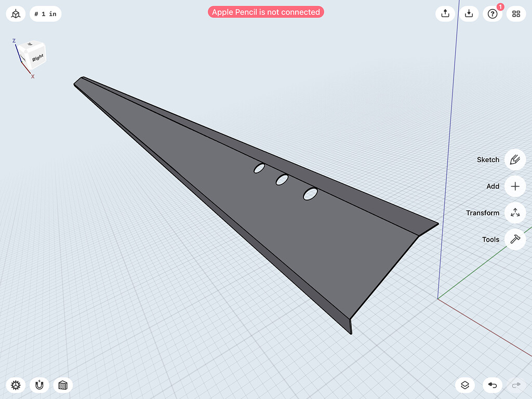Screen dimensions: 532x399
Task: Return home via the top-left project icon
Action: [15, 14]
